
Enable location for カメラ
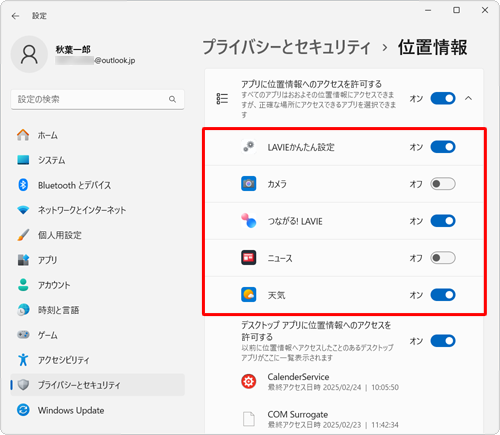click(443, 184)
